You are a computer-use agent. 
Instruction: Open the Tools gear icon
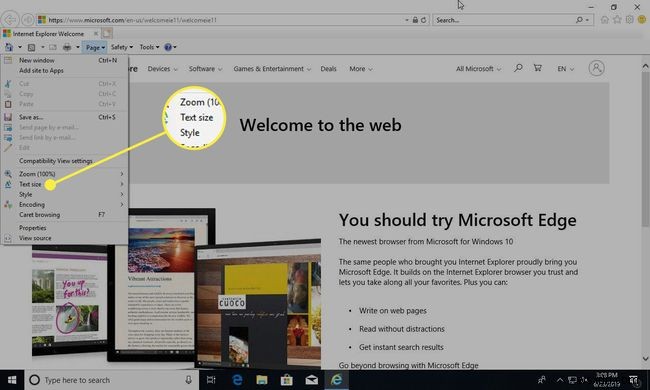point(630,19)
